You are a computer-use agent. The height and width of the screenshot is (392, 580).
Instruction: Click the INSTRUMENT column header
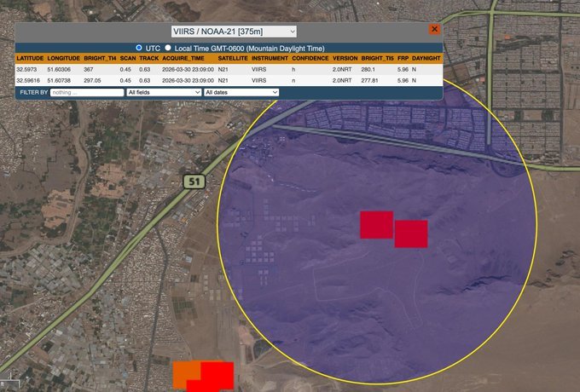(x=270, y=59)
